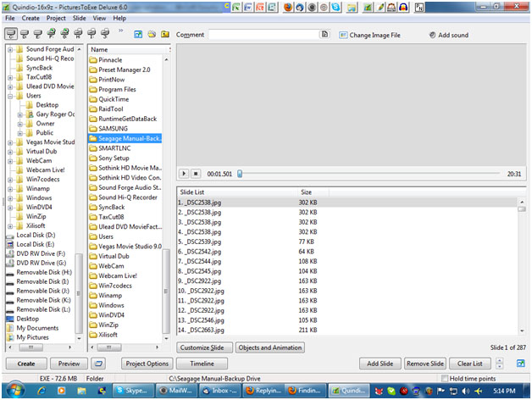Select the QuickTime folder
532x400 pixels.
114,99
